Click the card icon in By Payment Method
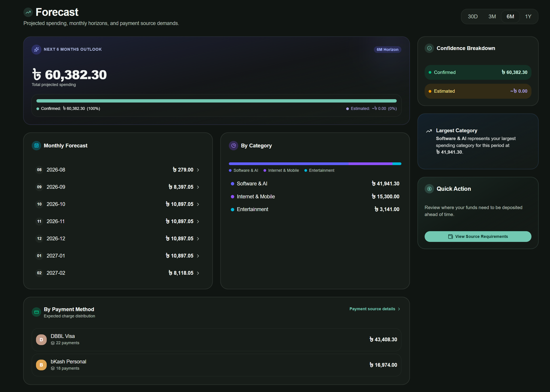Image resolution: width=550 pixels, height=392 pixels. click(36, 312)
